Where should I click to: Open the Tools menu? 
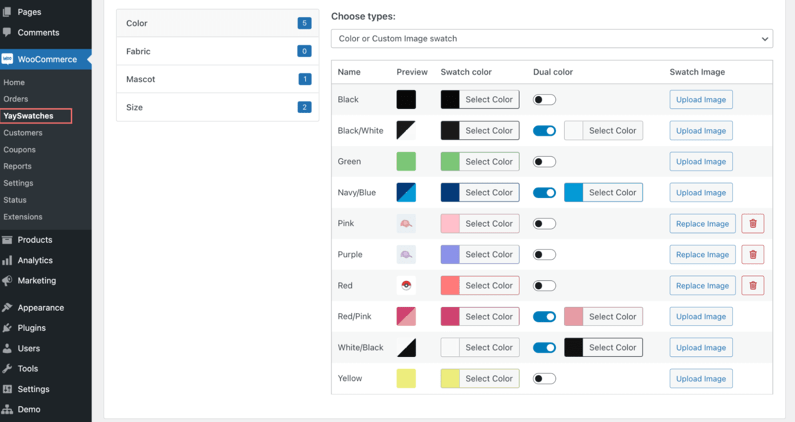pos(27,369)
